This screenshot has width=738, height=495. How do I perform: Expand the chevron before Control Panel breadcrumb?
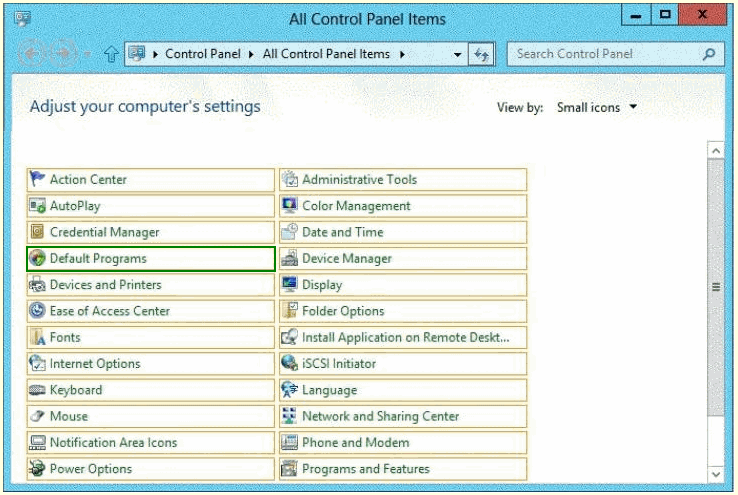point(155,55)
